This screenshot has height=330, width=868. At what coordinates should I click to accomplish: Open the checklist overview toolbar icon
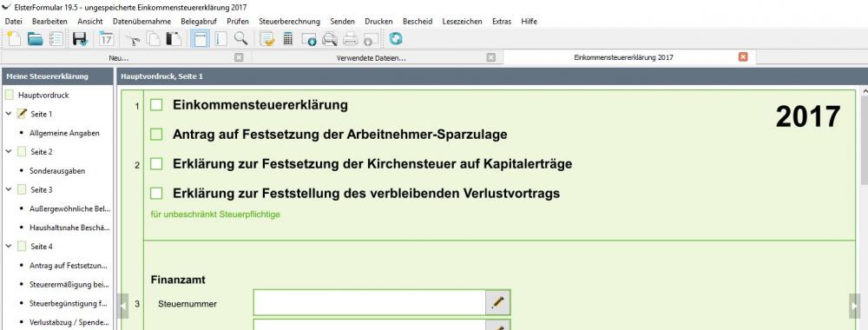56,39
